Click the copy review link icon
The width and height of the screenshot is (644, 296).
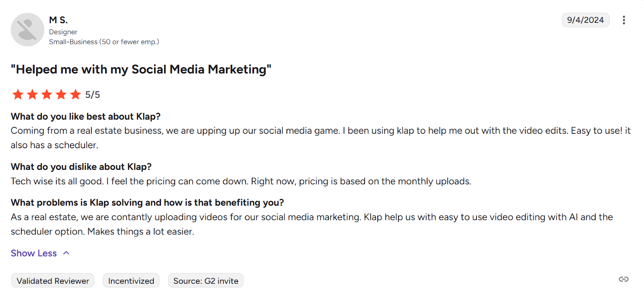[623, 279]
